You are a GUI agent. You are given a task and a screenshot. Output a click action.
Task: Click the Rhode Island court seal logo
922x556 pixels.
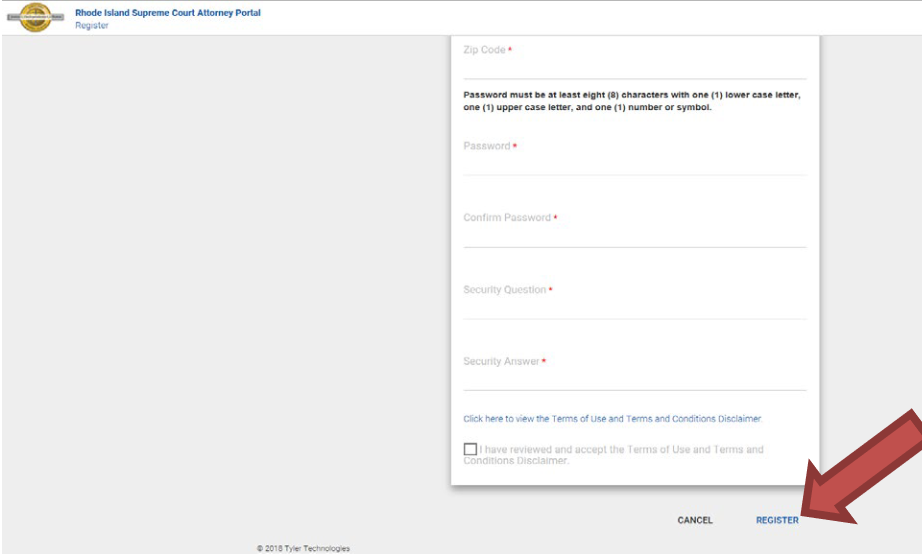tap(35, 18)
